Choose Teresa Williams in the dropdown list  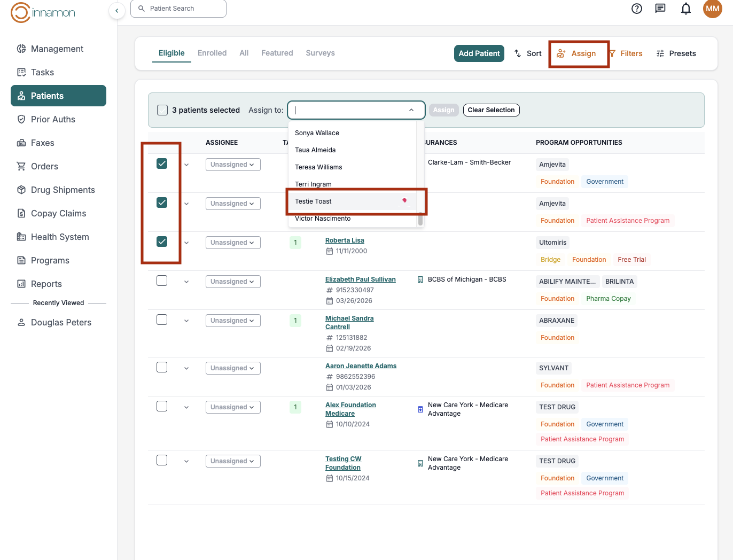pos(353,167)
